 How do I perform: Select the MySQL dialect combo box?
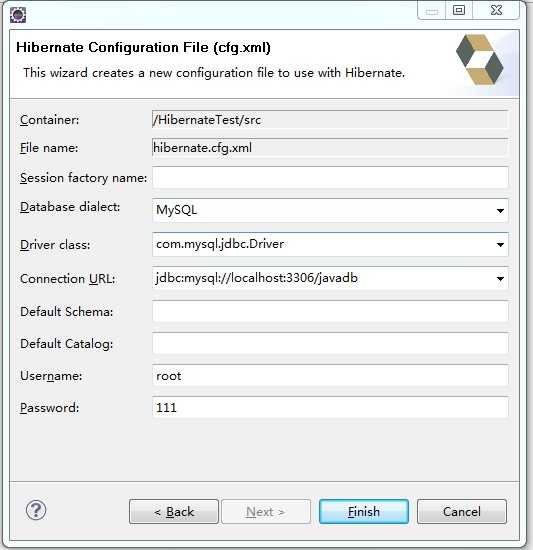point(330,210)
